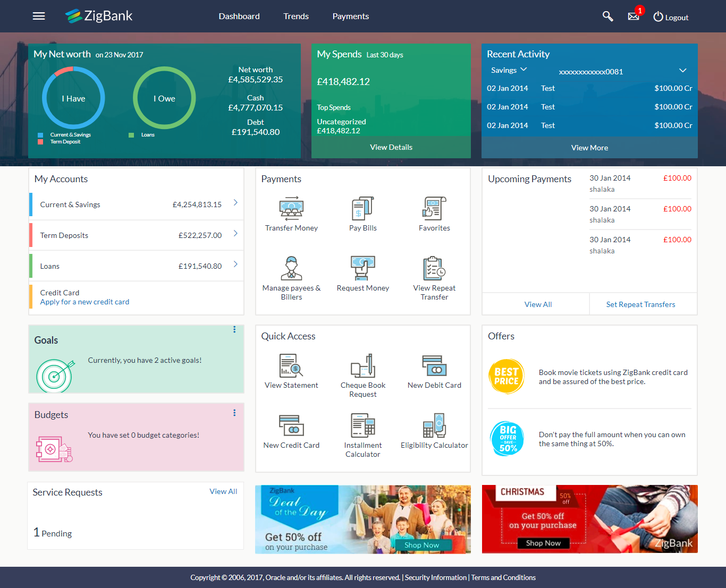Open the Budgets three-dot options menu
The width and height of the screenshot is (726, 588).
(x=234, y=413)
